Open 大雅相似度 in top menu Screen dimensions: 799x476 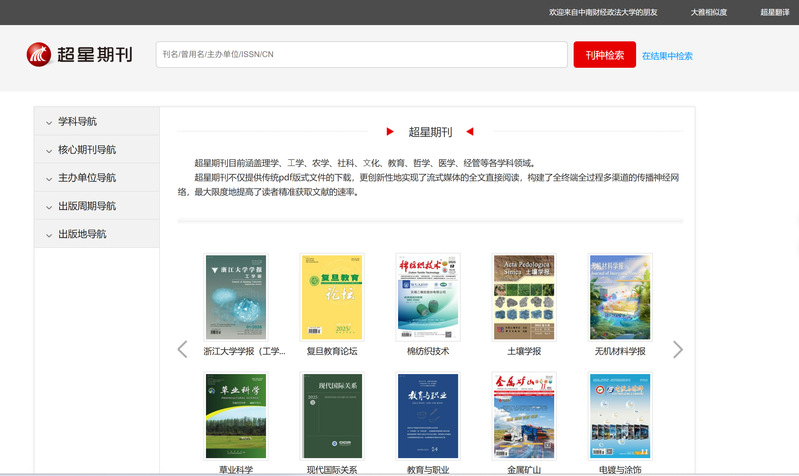click(x=708, y=12)
